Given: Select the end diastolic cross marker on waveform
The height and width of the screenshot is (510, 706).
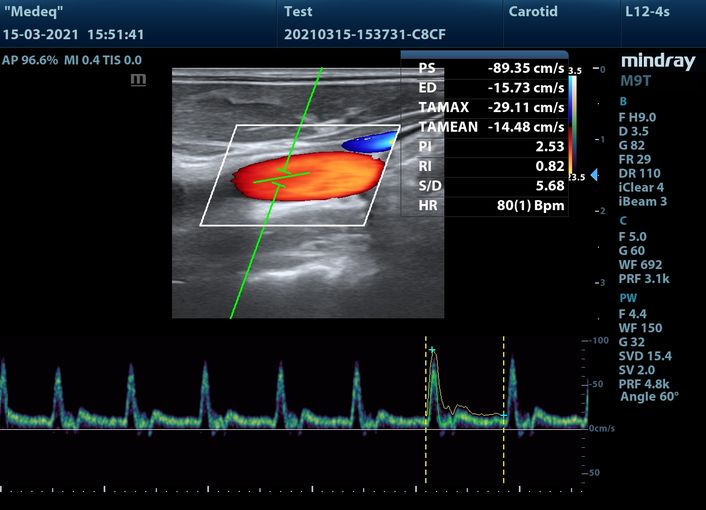Looking at the screenshot, I should [503, 415].
